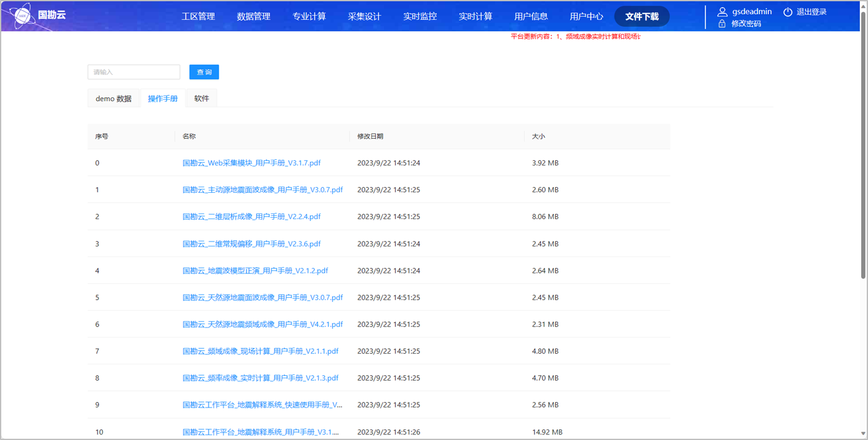Switch to the demo 数据 tab
This screenshot has width=868, height=440.
coord(114,99)
